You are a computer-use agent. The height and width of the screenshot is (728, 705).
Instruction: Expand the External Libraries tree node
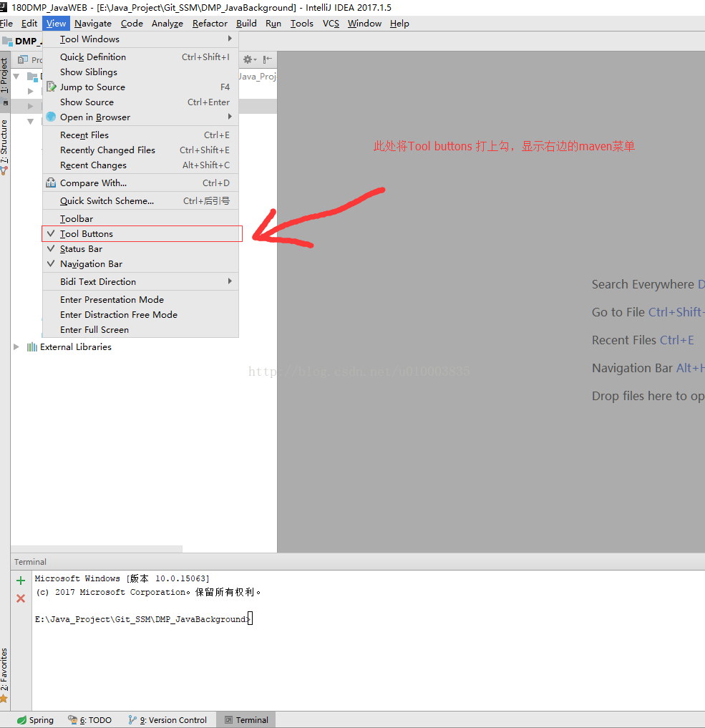tap(16, 347)
